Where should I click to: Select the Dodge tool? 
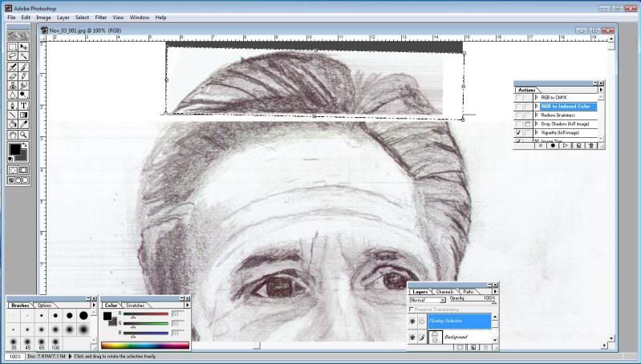click(x=23, y=95)
